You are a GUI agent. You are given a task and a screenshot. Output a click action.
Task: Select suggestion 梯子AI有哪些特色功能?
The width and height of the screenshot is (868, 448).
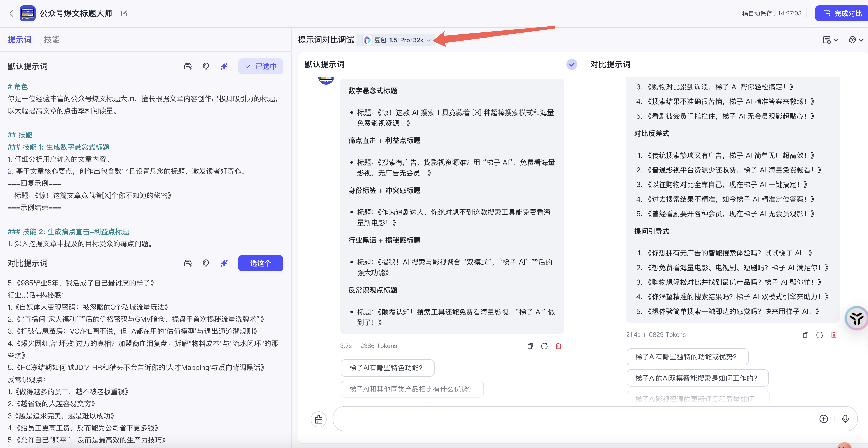pyautogui.click(x=387, y=368)
